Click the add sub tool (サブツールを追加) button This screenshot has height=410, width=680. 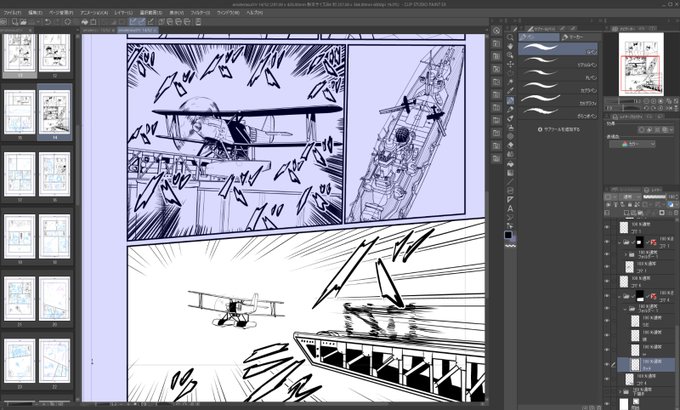[559, 129]
